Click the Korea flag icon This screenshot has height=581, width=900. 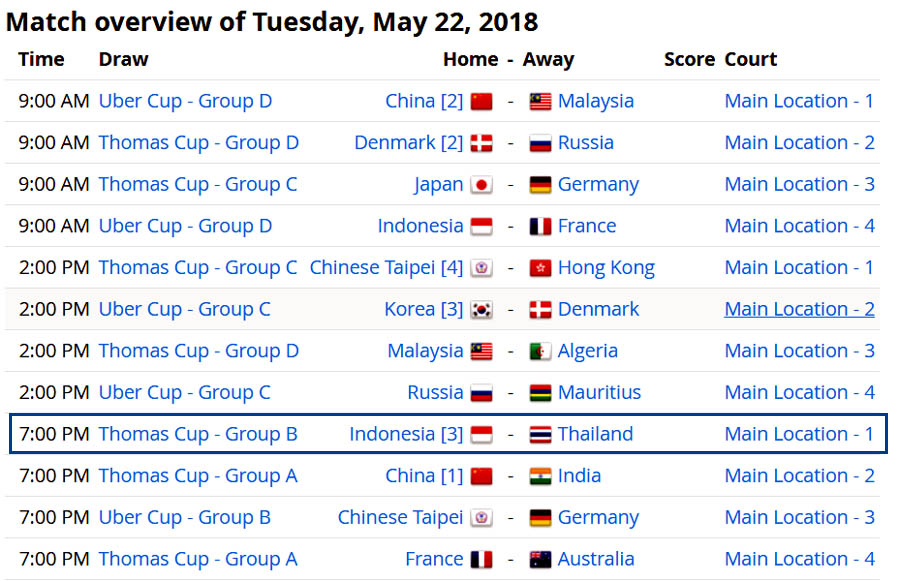click(x=481, y=310)
